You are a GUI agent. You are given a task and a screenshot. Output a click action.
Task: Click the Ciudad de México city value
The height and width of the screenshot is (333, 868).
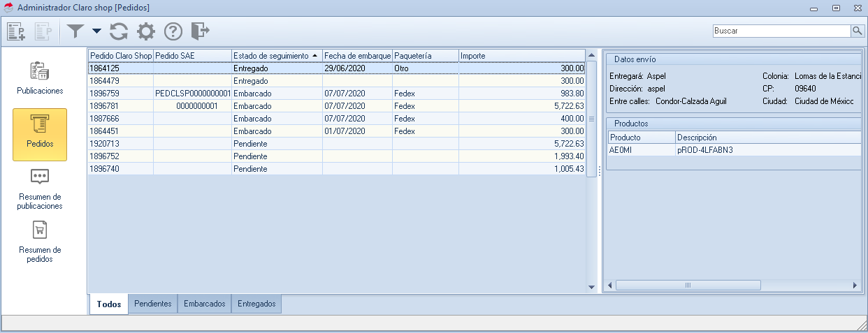click(825, 101)
